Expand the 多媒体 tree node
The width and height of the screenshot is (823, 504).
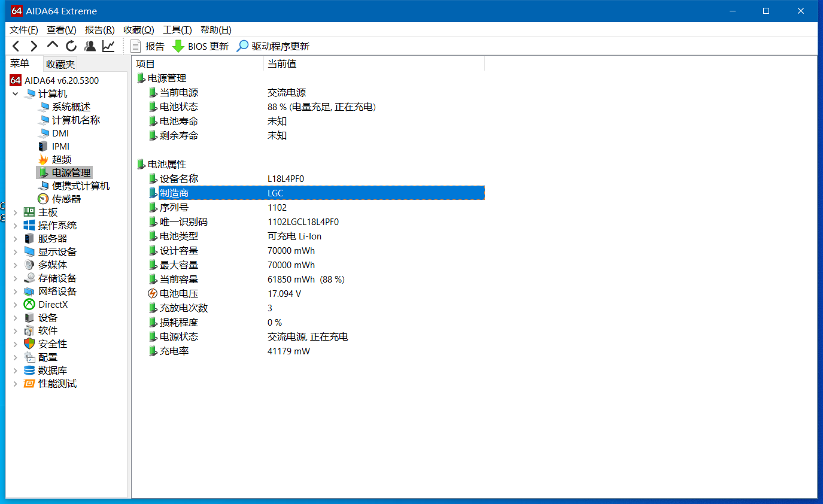pos(15,265)
